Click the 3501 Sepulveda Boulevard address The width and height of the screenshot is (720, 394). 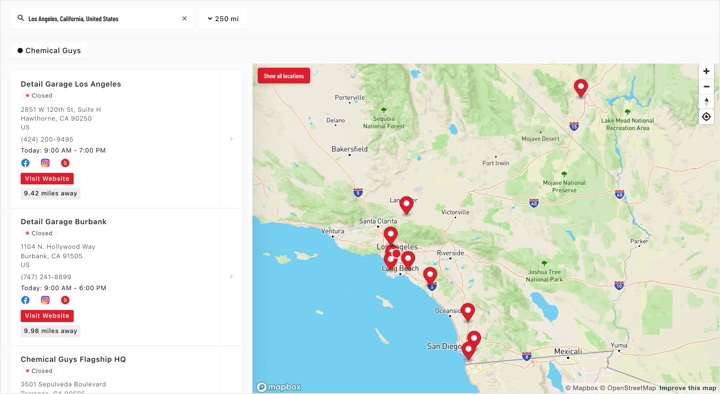point(63,384)
